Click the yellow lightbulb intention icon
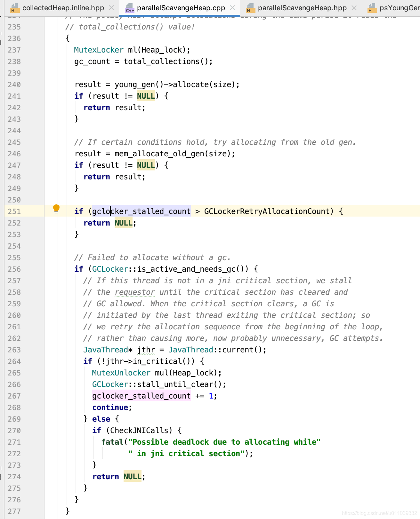Viewport: 420px width, 519px height. point(56,209)
